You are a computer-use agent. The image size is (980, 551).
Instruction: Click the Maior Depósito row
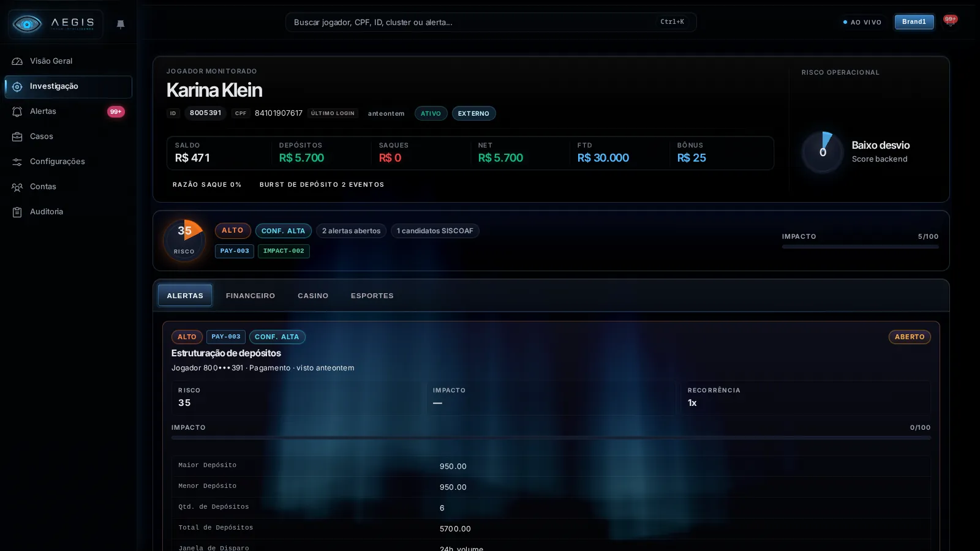click(x=551, y=466)
